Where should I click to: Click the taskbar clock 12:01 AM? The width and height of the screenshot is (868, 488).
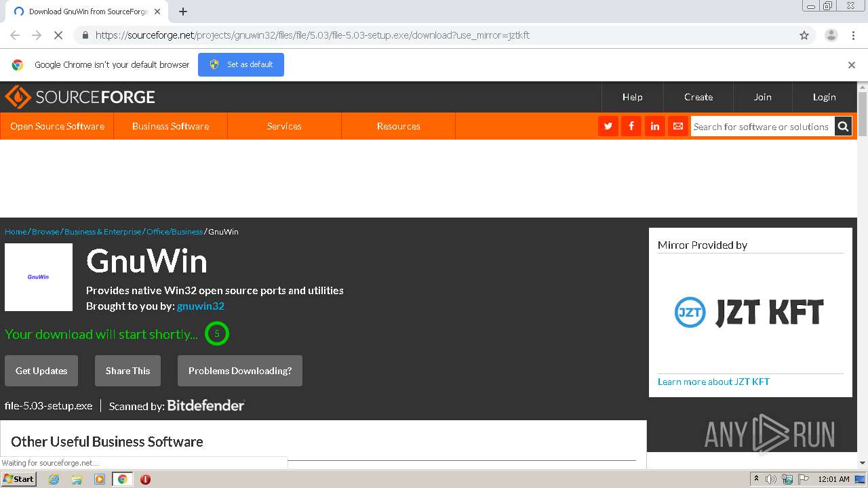point(833,479)
